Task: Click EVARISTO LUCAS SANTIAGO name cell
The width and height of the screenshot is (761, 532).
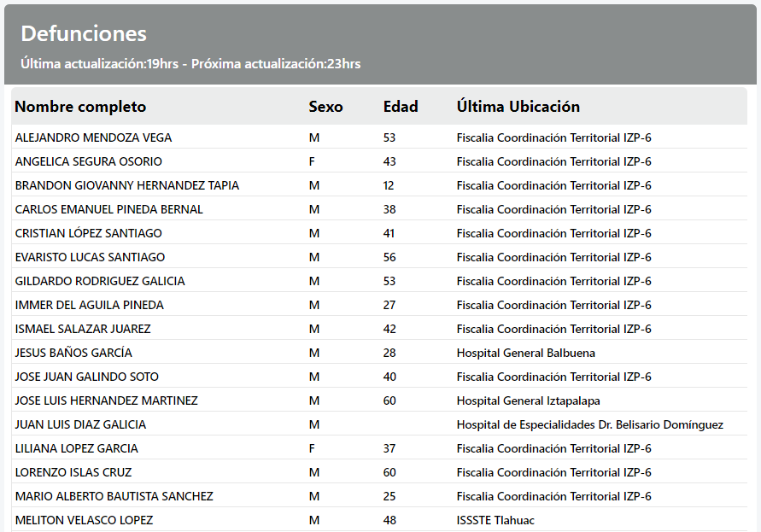Action: 90,257
